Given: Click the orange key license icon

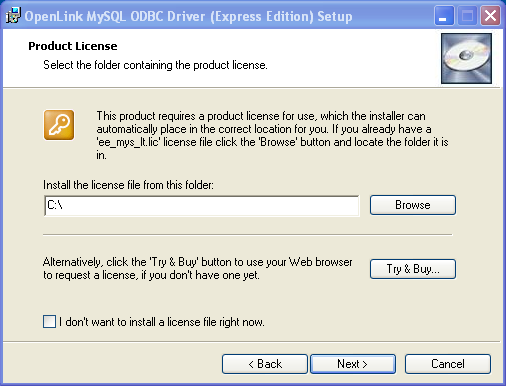Looking at the screenshot, I should click(x=59, y=125).
